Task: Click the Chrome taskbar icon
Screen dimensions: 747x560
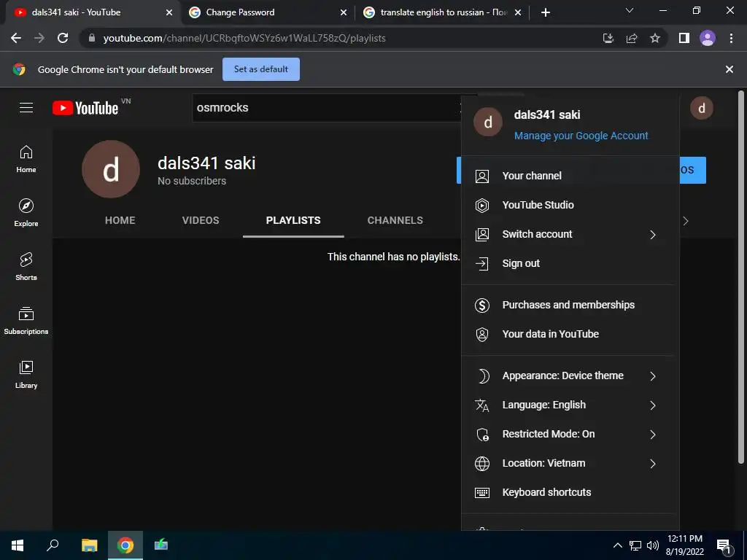Action: [x=125, y=545]
